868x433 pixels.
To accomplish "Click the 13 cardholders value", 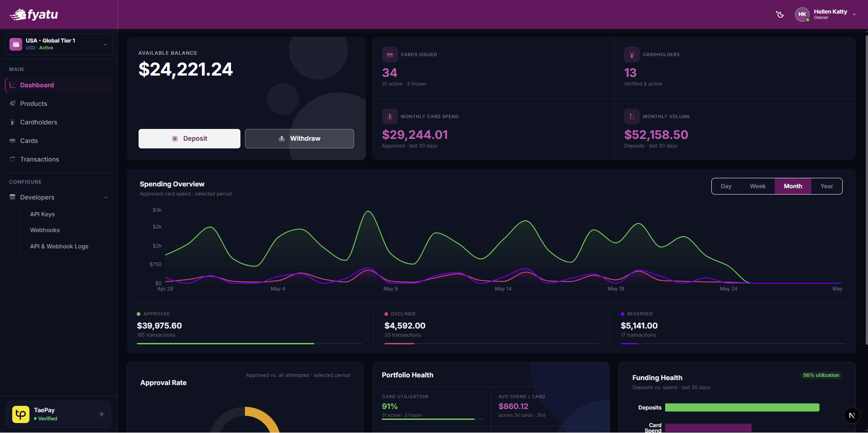I will click(x=630, y=73).
